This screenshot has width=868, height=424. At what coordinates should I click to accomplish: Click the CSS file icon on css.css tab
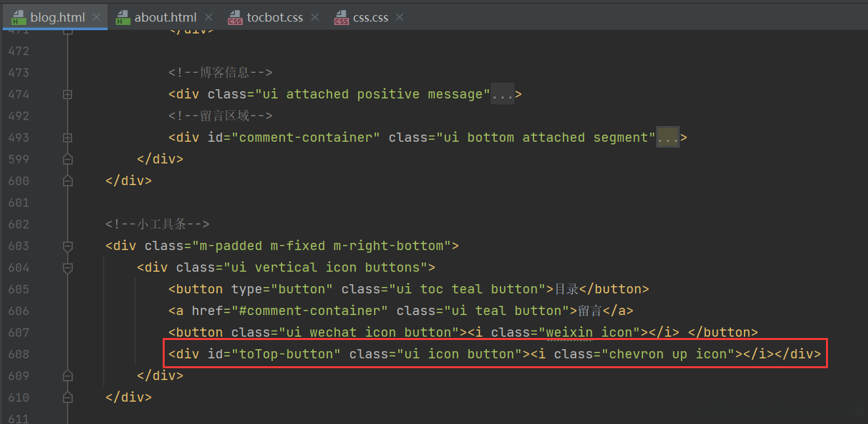coord(341,18)
